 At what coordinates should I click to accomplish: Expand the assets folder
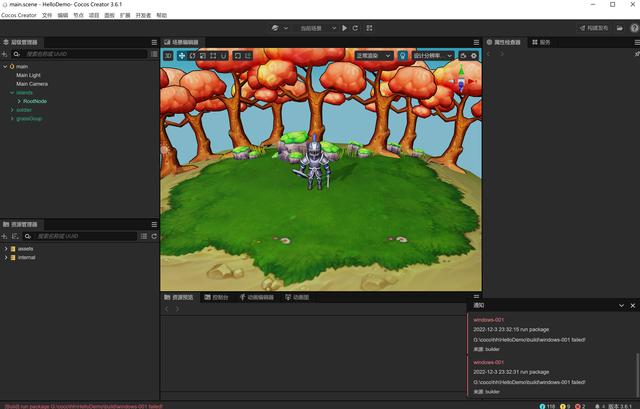coord(6,249)
